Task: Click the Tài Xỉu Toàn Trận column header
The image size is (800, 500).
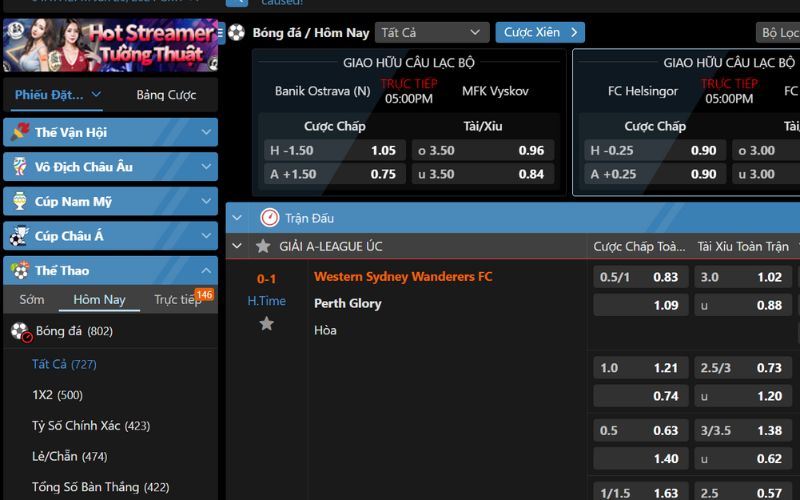Action: (743, 247)
